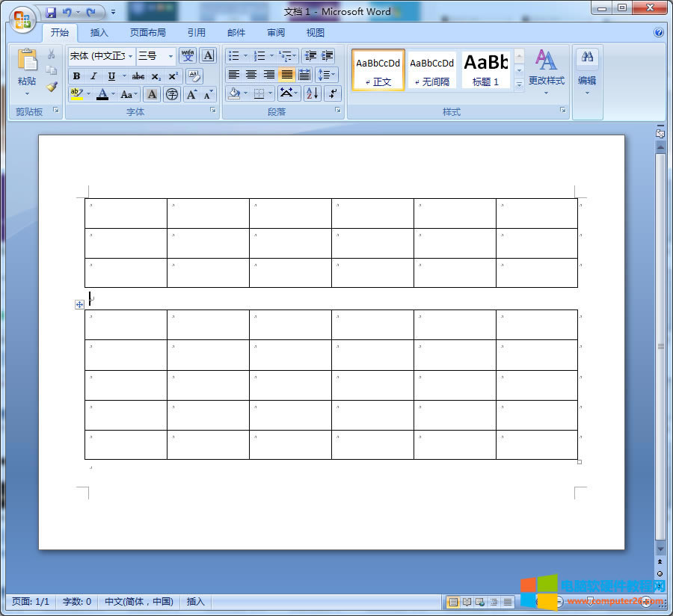Apply the 标题 1 style
Screen dimensions: 673x616
485,70
